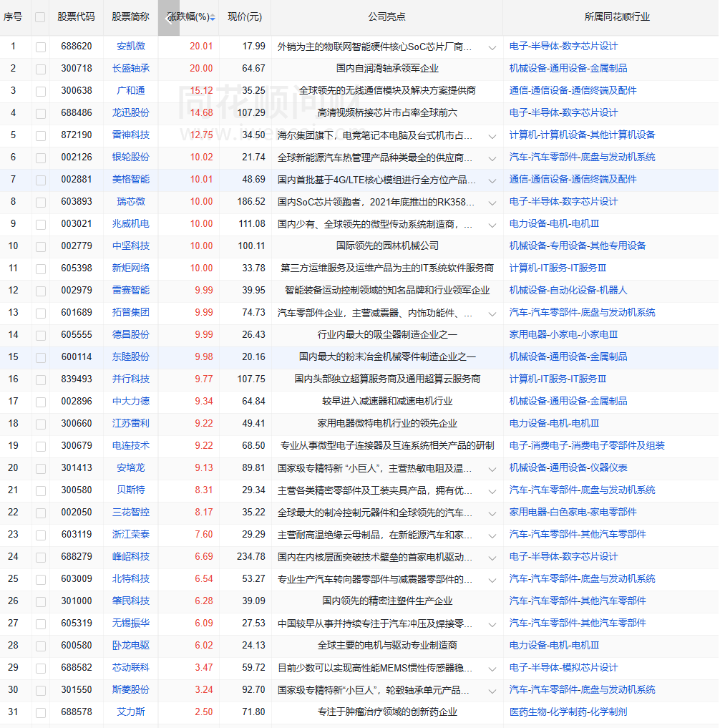The width and height of the screenshot is (725, 728).
Task: Tick checkbox for 龙迅股份 row
Action: (x=41, y=114)
